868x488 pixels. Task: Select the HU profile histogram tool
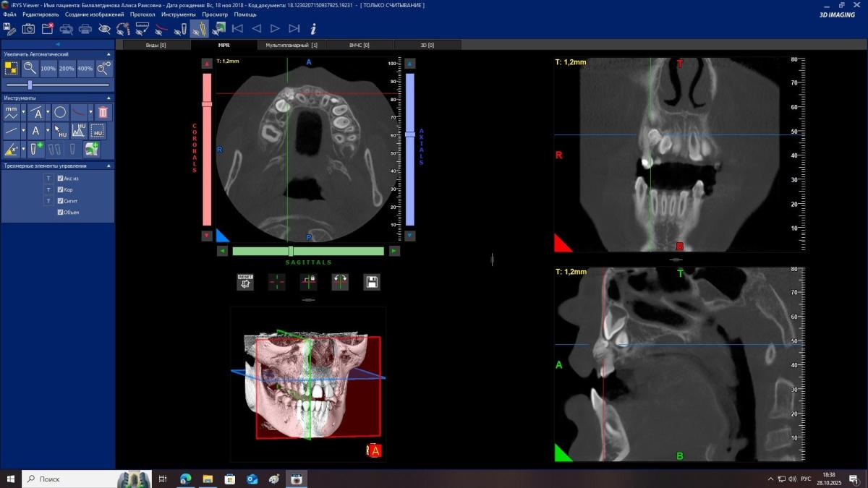pyautogui.click(x=79, y=131)
